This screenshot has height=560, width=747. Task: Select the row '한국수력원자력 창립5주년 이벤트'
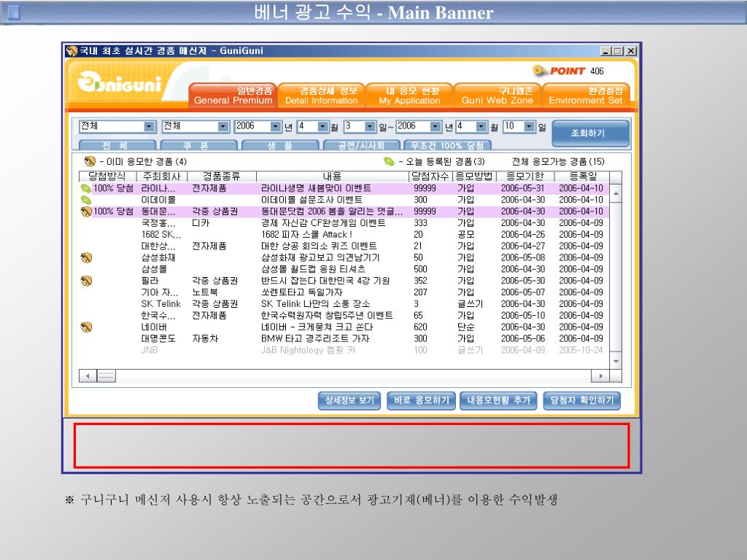pyautogui.click(x=344, y=316)
